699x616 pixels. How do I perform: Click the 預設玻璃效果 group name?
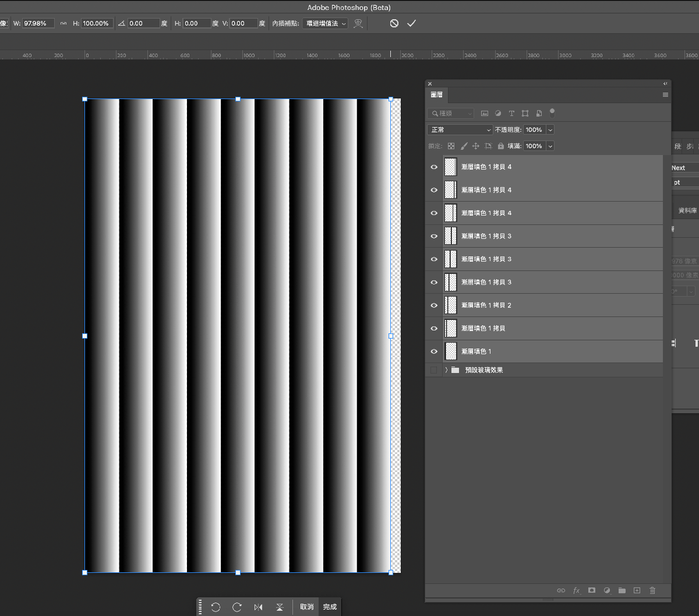484,370
